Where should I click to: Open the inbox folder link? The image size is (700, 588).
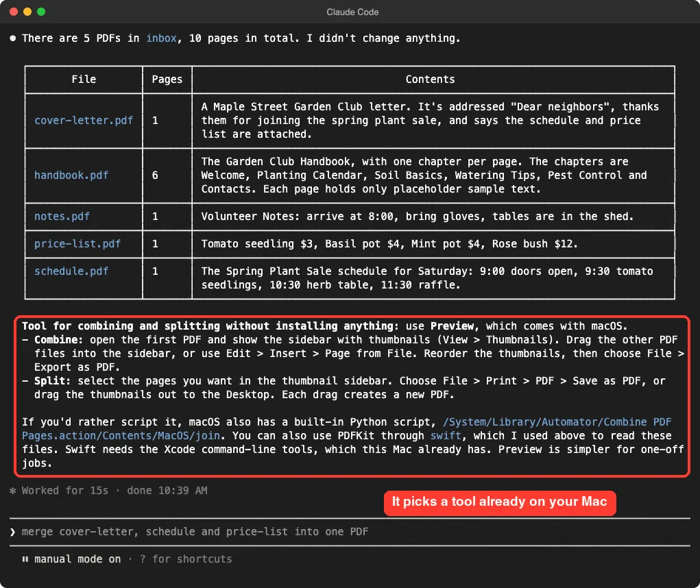tap(161, 38)
